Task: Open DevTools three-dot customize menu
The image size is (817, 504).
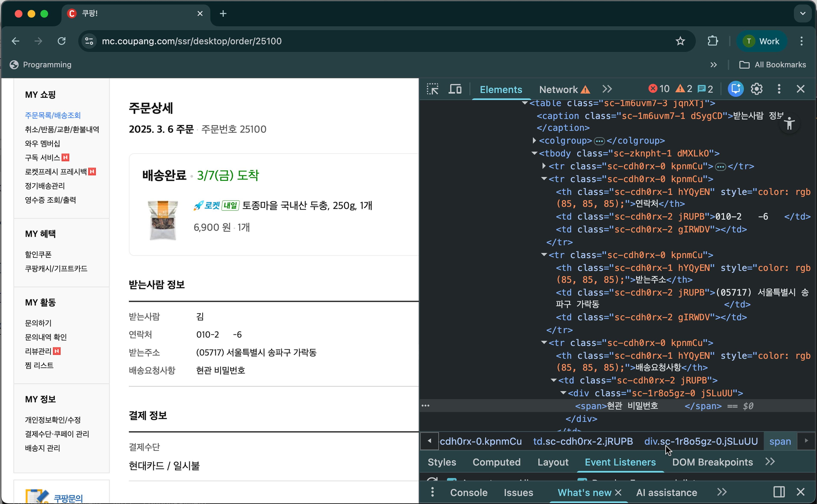Action: pos(779,89)
